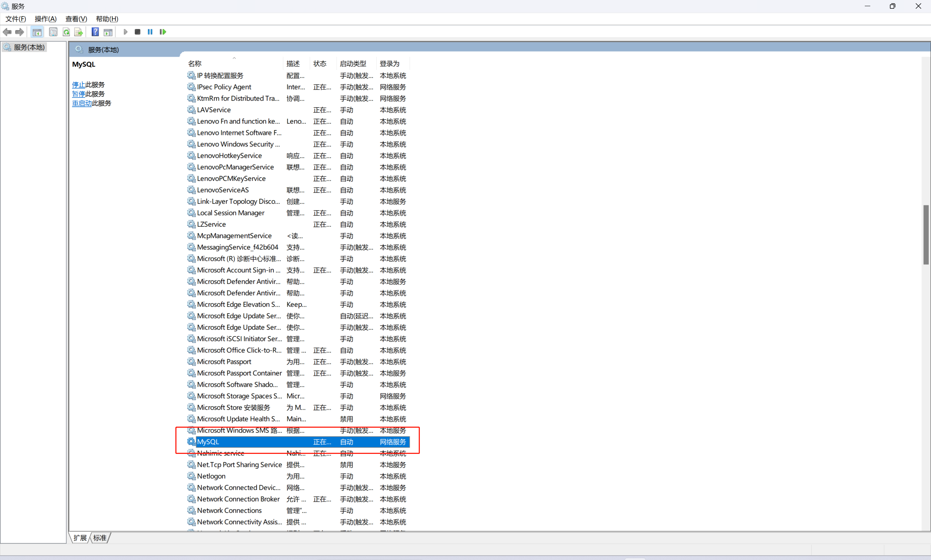Sort by the 名称 column header

pyautogui.click(x=195, y=63)
